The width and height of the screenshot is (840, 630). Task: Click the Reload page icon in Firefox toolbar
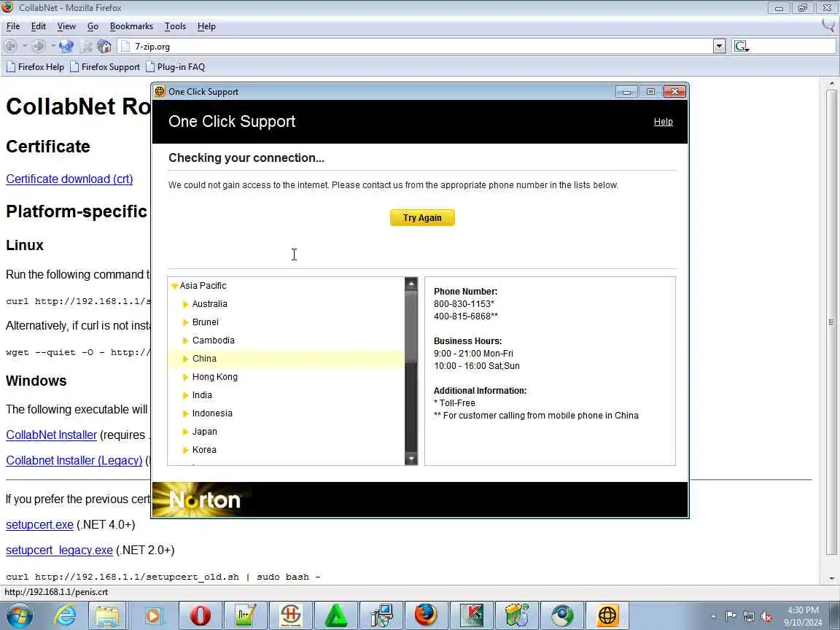coord(66,46)
